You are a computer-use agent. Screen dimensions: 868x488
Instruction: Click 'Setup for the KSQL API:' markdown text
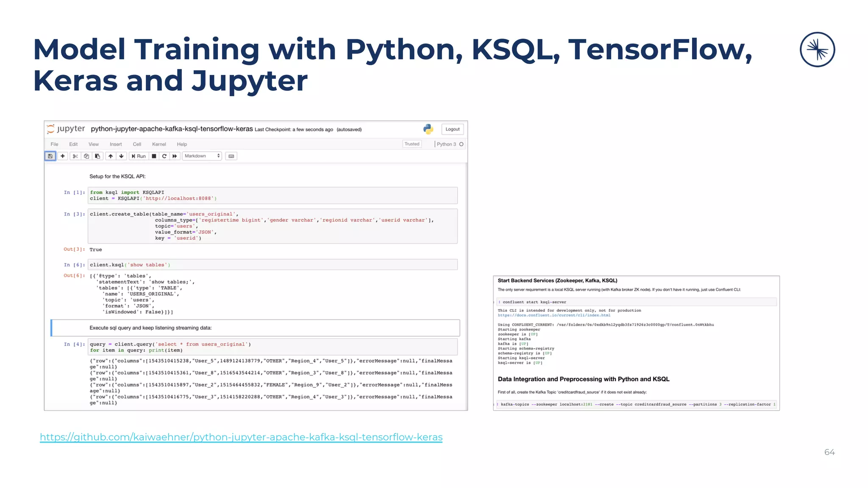point(117,177)
